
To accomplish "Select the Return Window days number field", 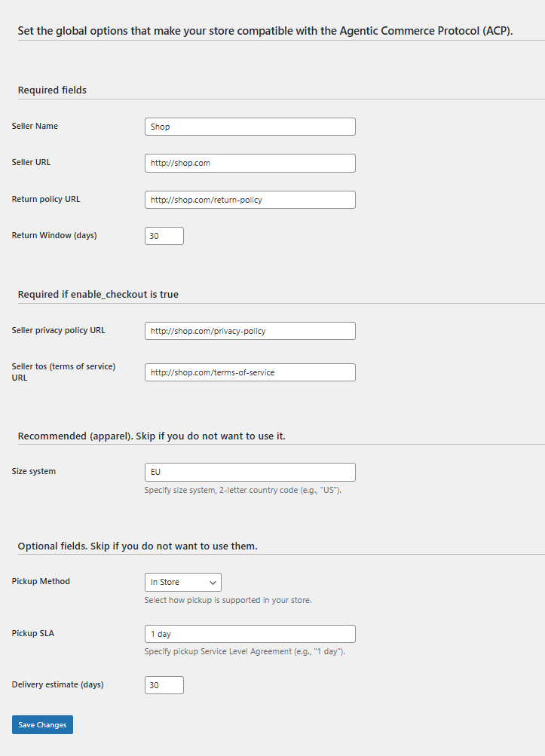I will pos(164,236).
